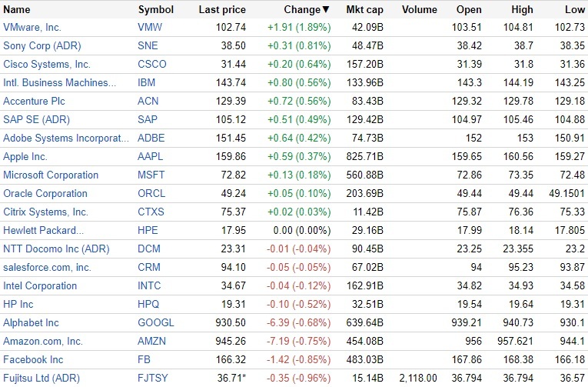
Task: Click the CSCO ticker symbol link
Action: pyautogui.click(x=152, y=65)
